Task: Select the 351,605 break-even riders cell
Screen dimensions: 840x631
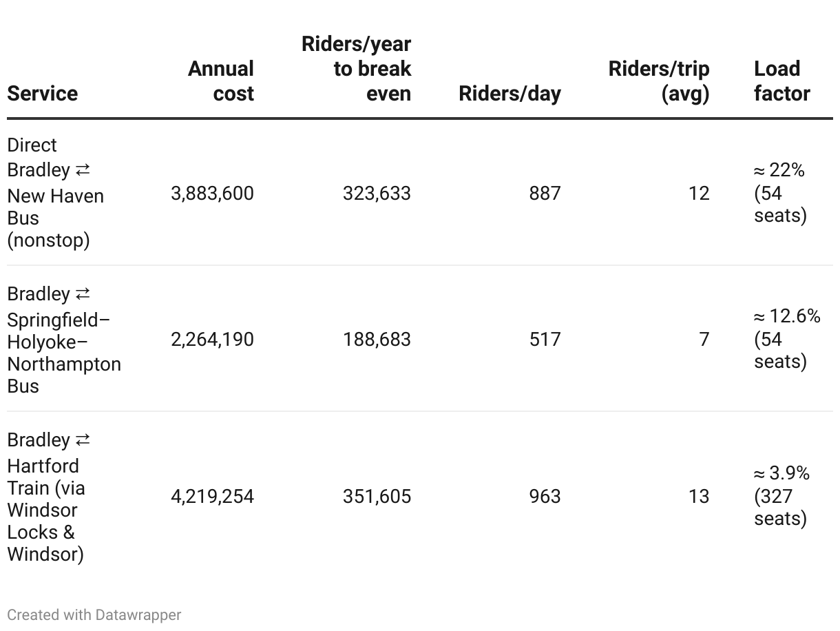Action: click(377, 497)
